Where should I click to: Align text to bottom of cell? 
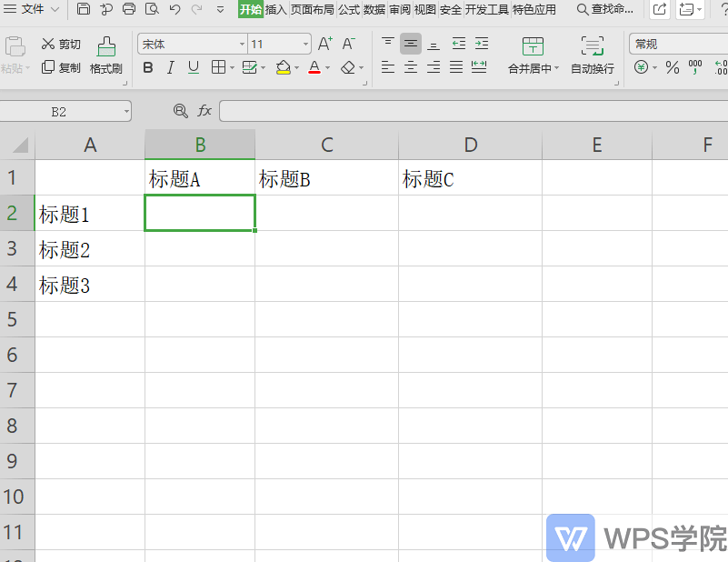pyautogui.click(x=434, y=45)
